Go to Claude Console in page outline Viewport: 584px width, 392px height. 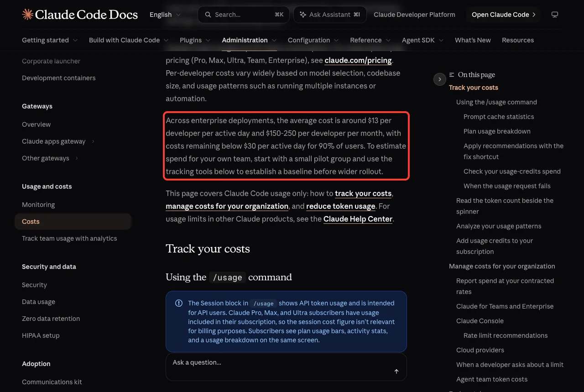point(480,321)
